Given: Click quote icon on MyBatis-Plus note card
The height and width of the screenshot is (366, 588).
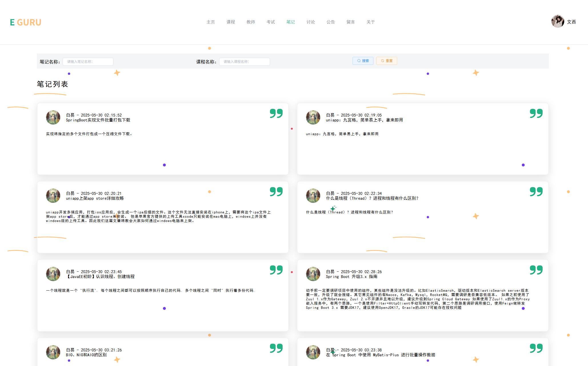Looking at the screenshot, I should pyautogui.click(x=536, y=348).
